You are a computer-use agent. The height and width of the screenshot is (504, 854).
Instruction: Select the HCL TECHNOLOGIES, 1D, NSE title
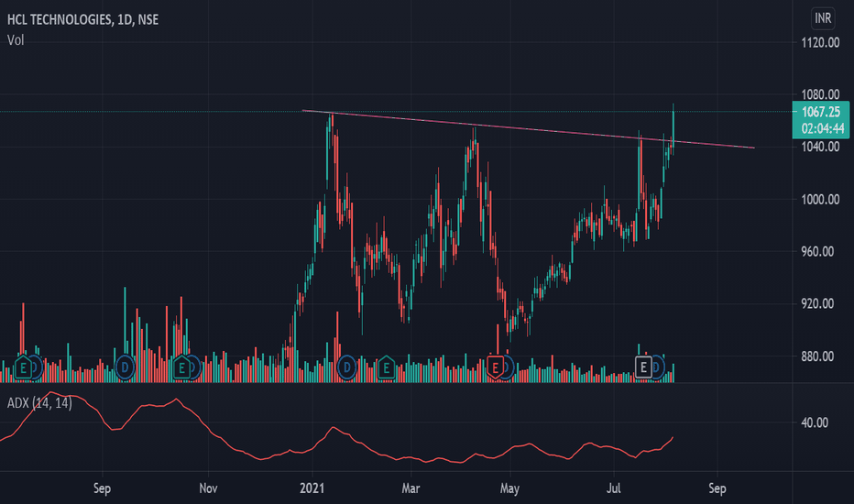pos(82,19)
